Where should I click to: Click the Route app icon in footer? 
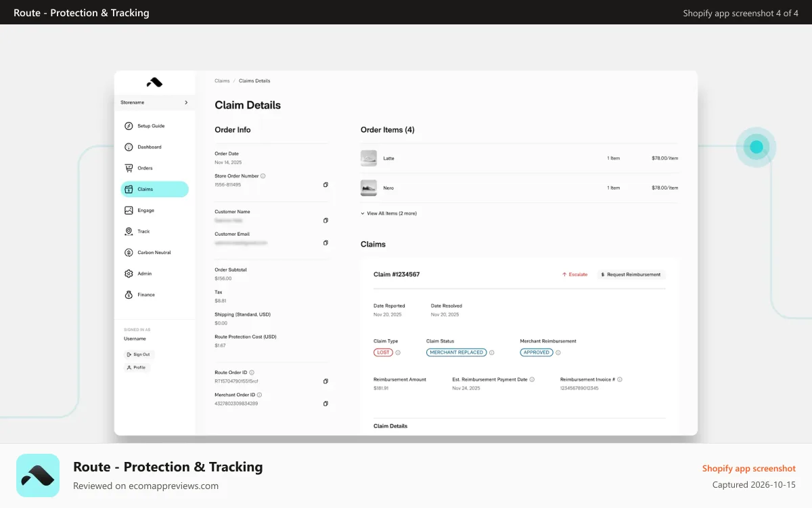38,475
